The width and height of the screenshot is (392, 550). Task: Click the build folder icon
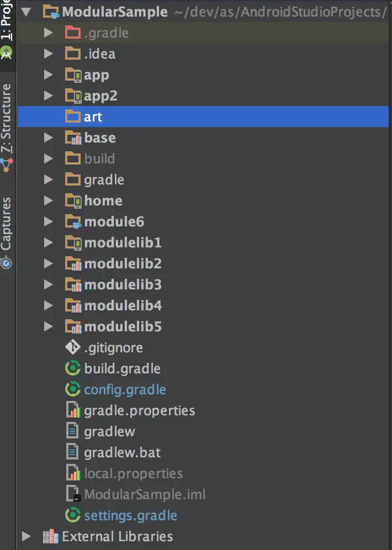click(x=73, y=158)
